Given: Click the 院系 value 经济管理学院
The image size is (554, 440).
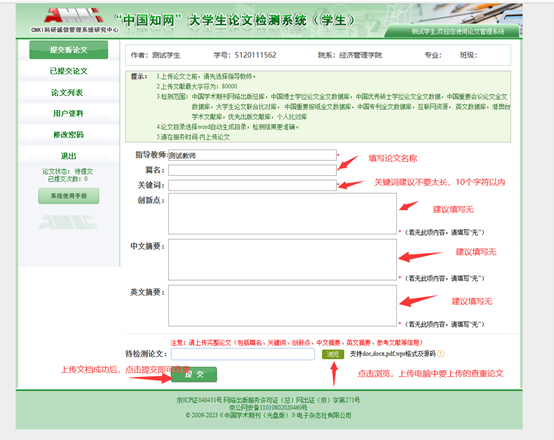Looking at the screenshot, I should click(x=360, y=55).
